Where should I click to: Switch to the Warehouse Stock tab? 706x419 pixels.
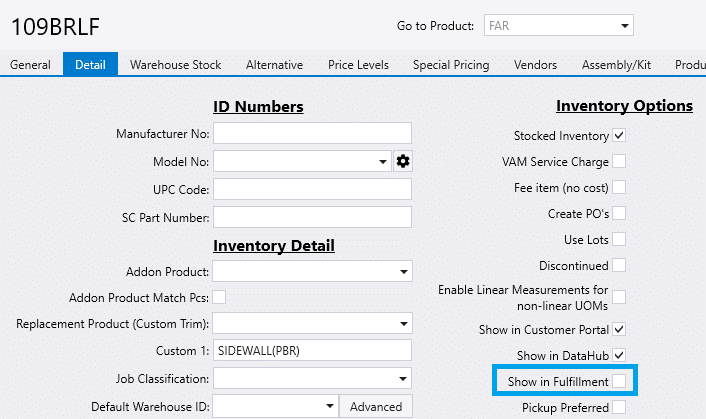(x=175, y=65)
